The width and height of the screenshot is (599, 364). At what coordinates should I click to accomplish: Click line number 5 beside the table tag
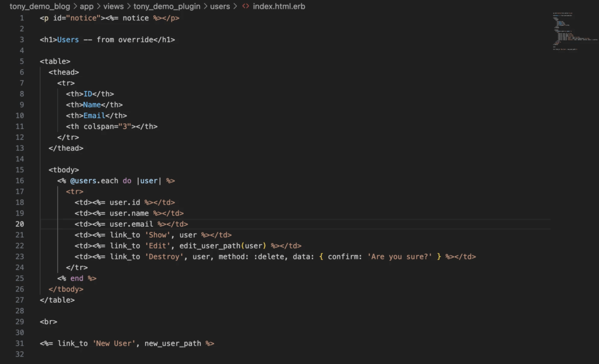22,61
